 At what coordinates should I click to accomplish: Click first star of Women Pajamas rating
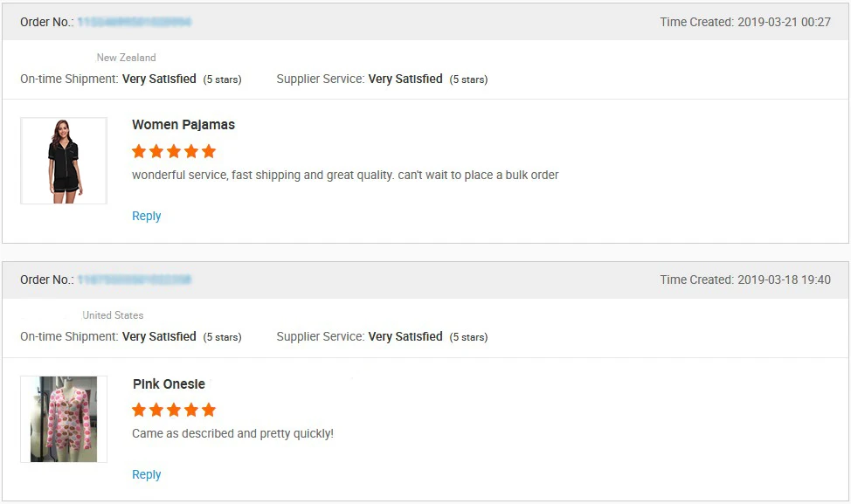coord(139,151)
